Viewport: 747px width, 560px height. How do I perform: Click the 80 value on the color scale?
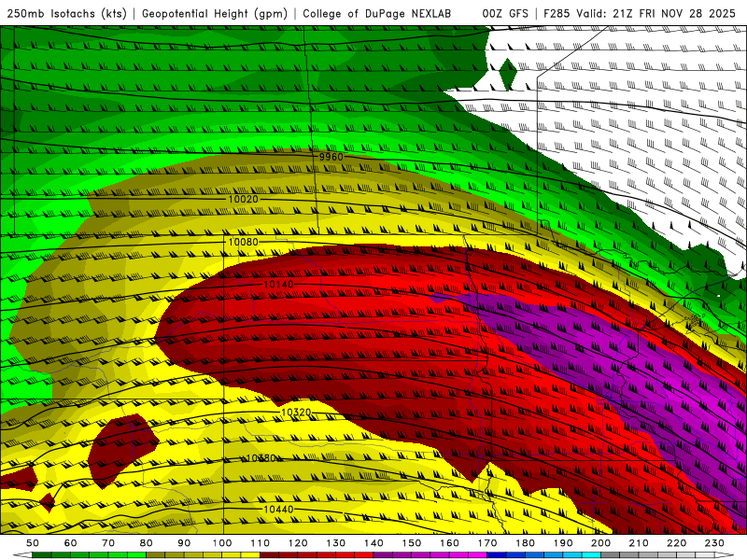[147, 543]
